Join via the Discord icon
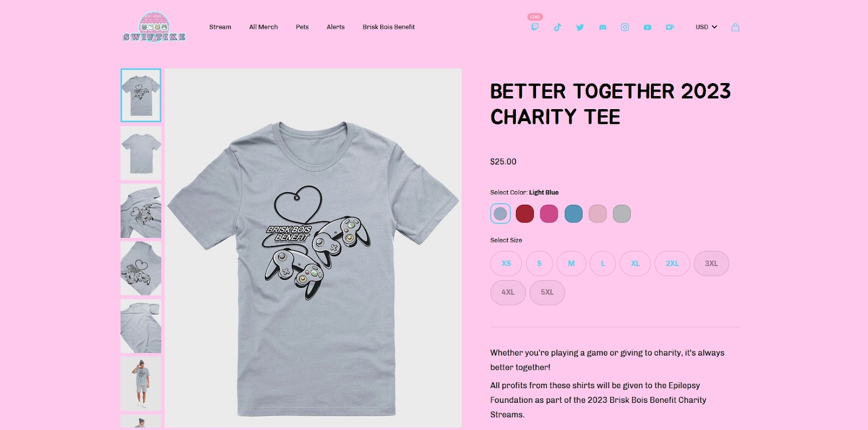Image resolution: width=868 pixels, height=430 pixels. pos(603,27)
